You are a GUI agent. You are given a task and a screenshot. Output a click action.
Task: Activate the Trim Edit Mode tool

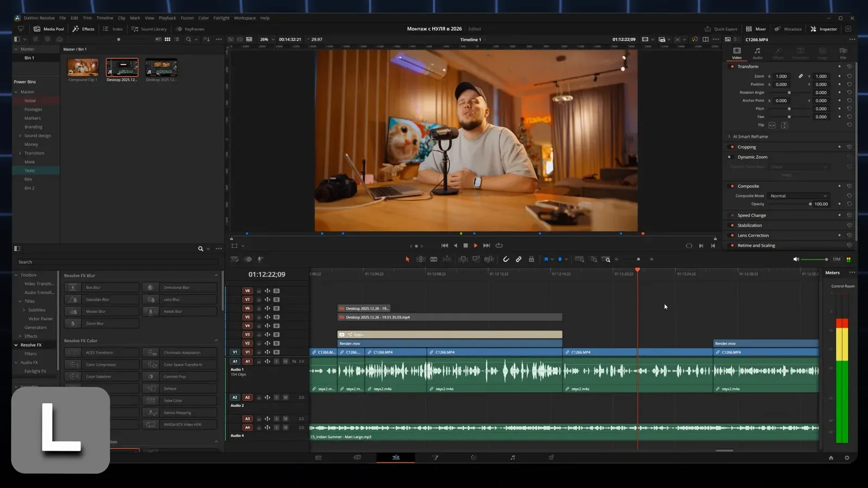420,259
